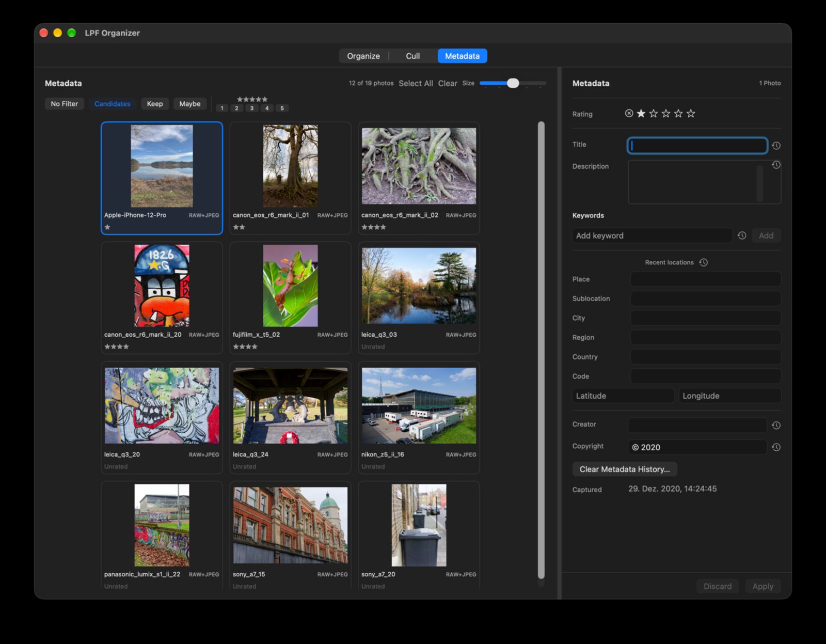Image resolution: width=826 pixels, height=644 pixels.
Task: Open Recent locations history icon
Action: click(x=703, y=262)
